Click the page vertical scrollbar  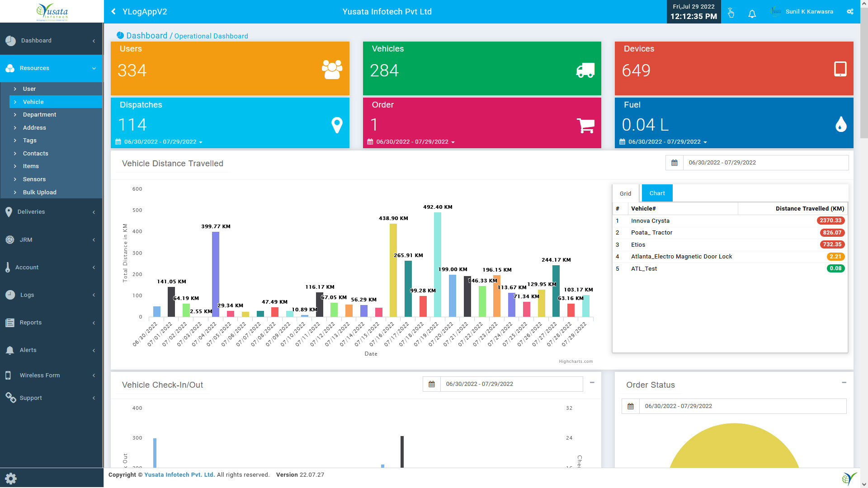(x=863, y=72)
